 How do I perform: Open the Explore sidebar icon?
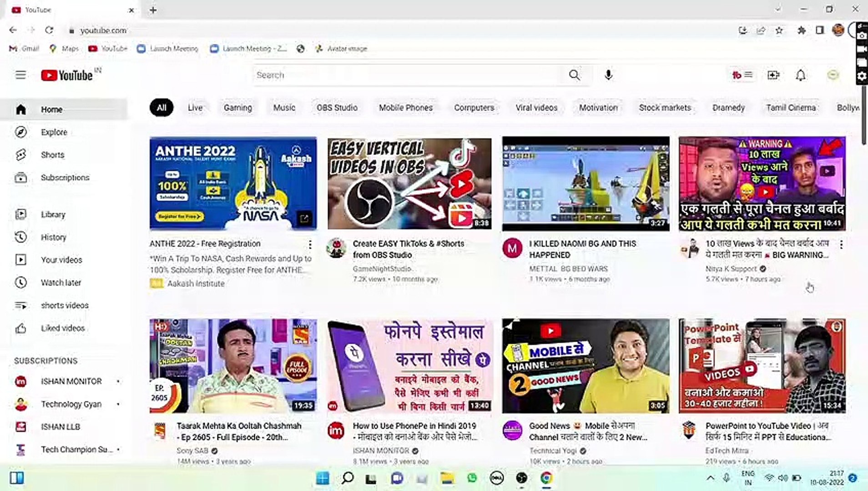[21, 132]
